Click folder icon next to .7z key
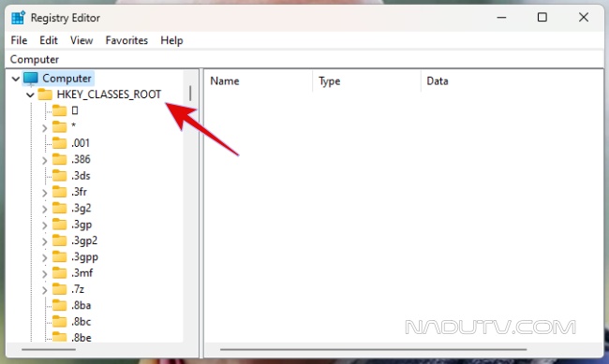 pyautogui.click(x=59, y=289)
